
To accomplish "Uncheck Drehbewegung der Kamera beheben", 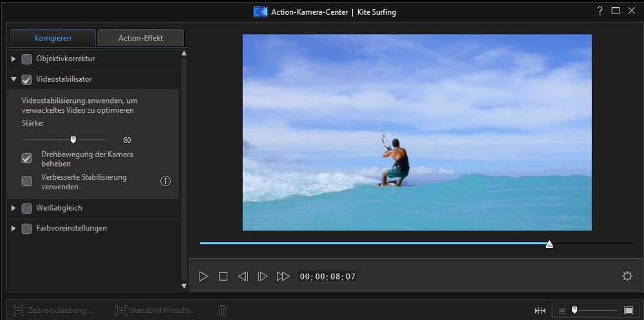I will click(x=27, y=158).
